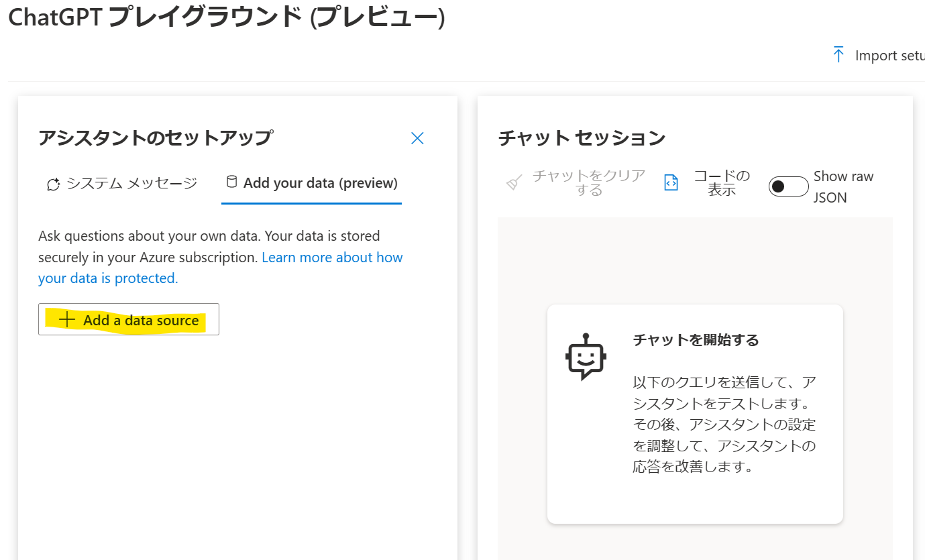This screenshot has width=925, height=560.
Task: Click the チャット セッション panel title
Action: (582, 137)
